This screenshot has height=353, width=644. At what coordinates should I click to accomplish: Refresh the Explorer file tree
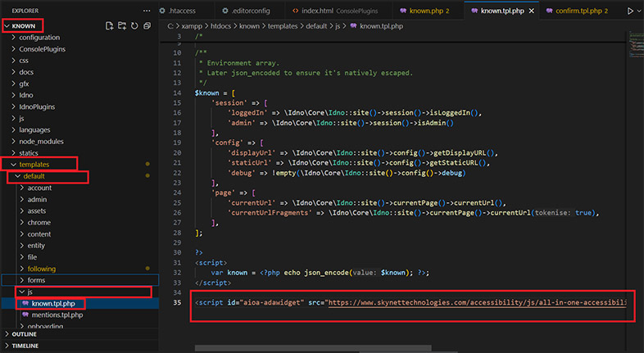[134, 26]
